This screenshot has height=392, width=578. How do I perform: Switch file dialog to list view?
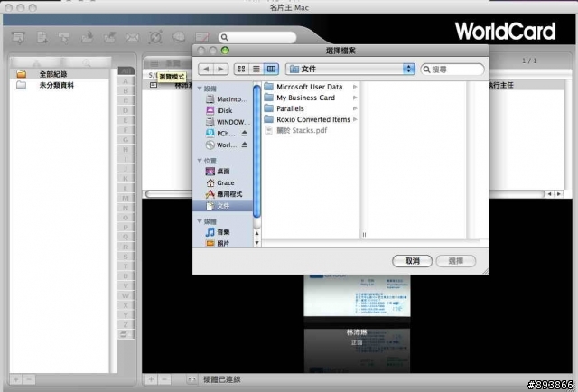(256, 69)
